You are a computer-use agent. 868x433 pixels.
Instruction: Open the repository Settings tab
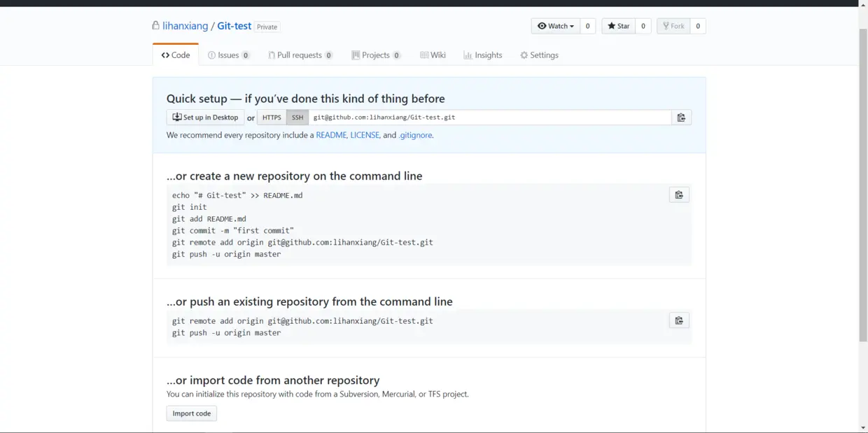539,55
